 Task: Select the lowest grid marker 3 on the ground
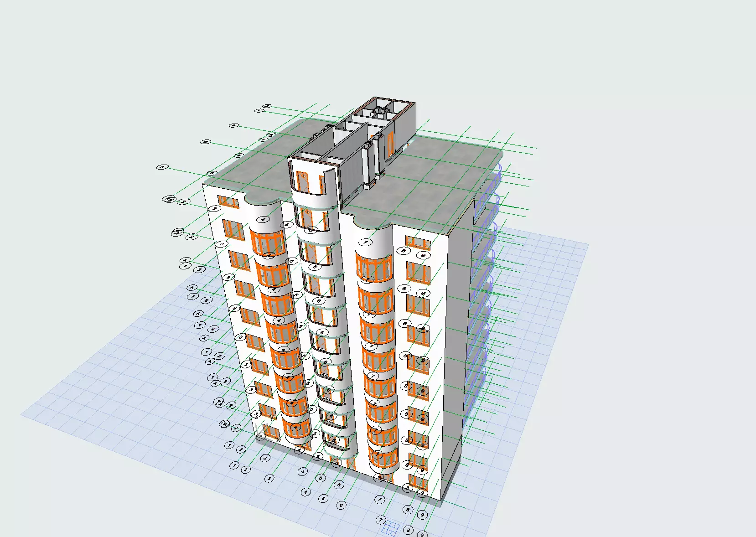[270, 478]
